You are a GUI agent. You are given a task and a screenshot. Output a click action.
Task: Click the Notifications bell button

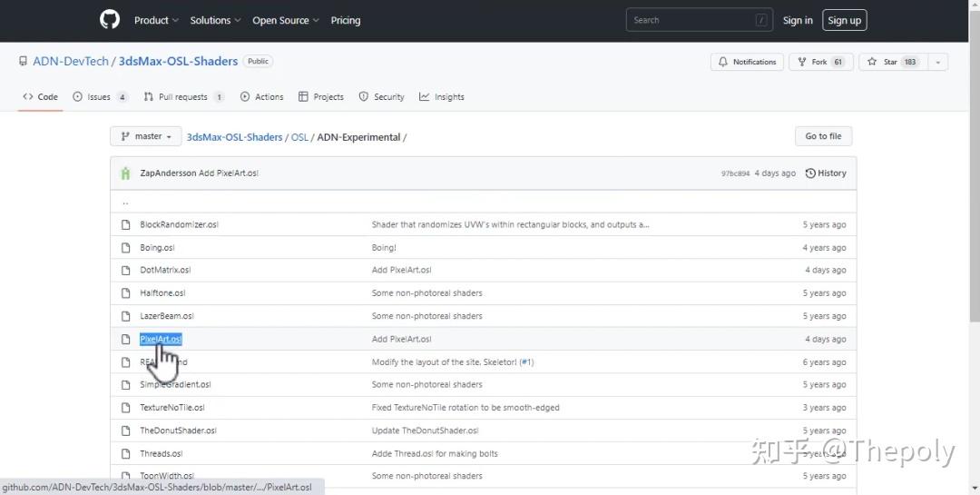pos(747,62)
